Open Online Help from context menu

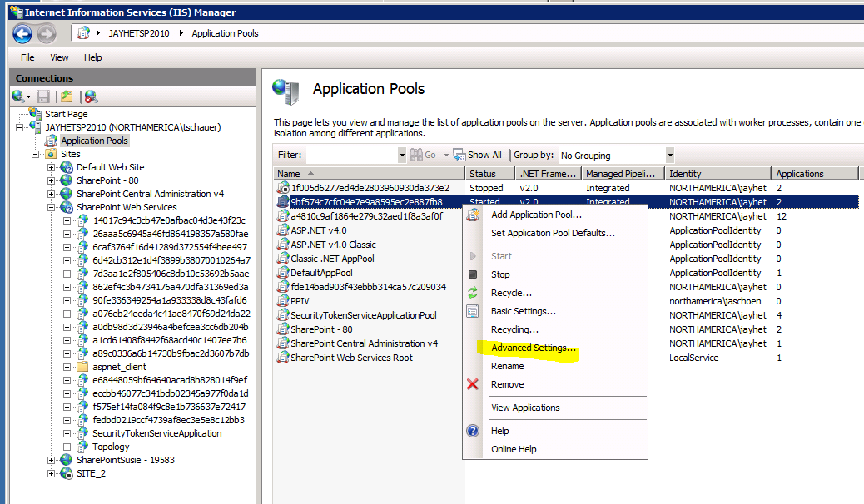click(x=514, y=449)
